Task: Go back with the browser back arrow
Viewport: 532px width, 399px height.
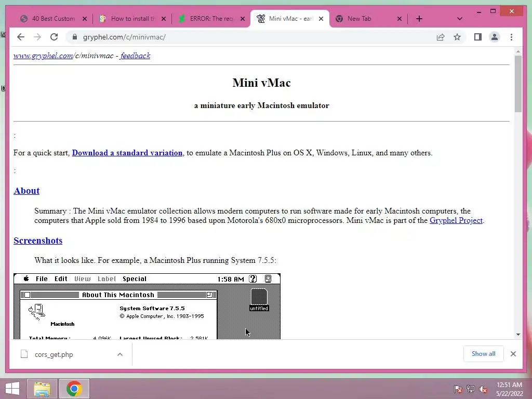Action: (21, 37)
